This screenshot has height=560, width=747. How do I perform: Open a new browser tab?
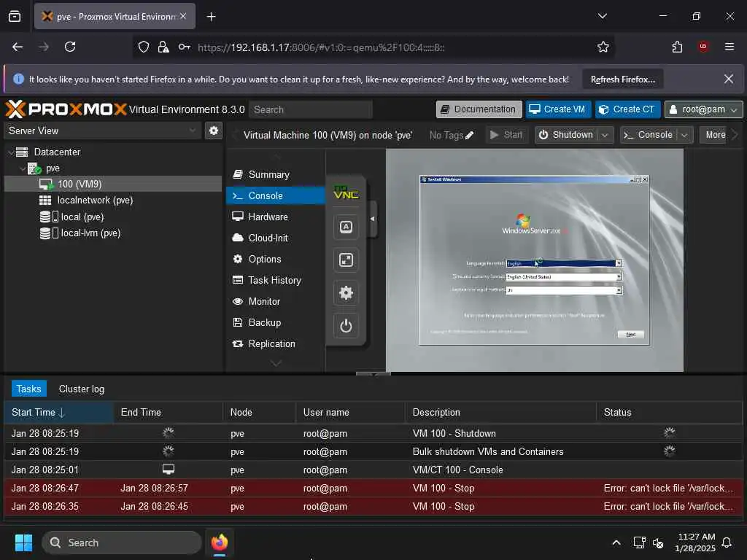click(211, 17)
